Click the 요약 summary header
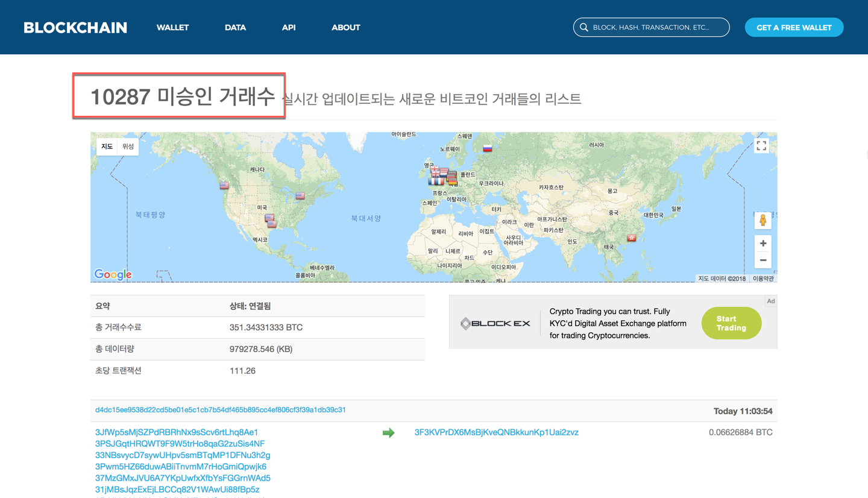The width and height of the screenshot is (868, 498). [103, 306]
